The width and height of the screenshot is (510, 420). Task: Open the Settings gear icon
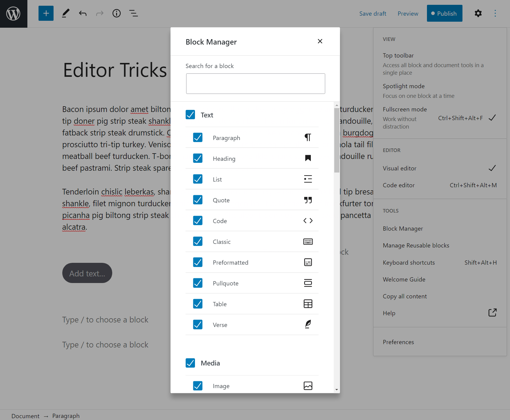(x=478, y=13)
